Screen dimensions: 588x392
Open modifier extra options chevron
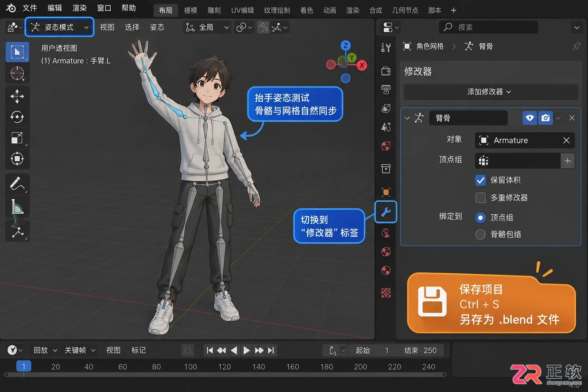coord(558,118)
